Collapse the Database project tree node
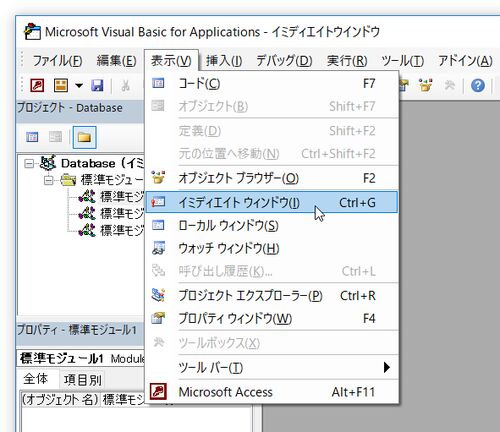Image resolution: width=500 pixels, height=432 pixels. [29, 164]
